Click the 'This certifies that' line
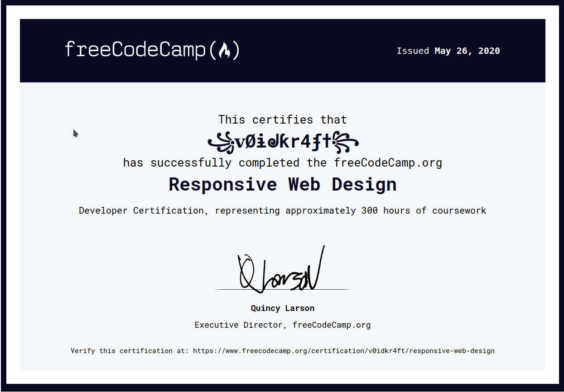Viewport: 564px width, 392px height. [282, 120]
